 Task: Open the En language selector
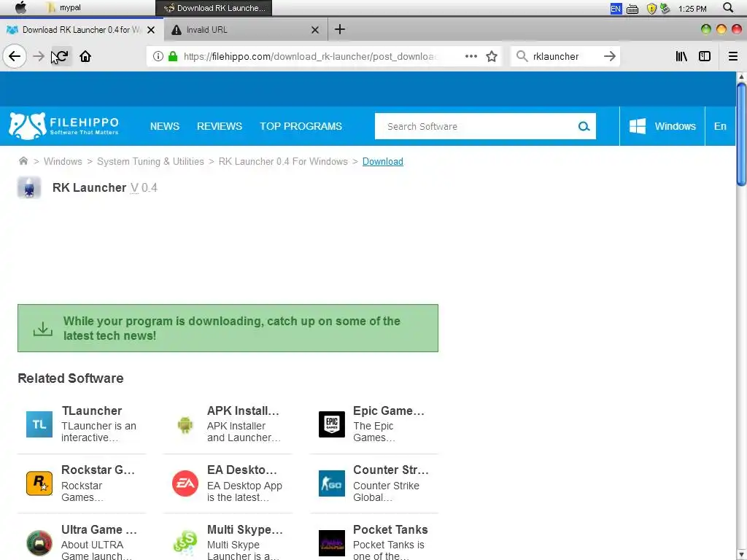coord(720,126)
